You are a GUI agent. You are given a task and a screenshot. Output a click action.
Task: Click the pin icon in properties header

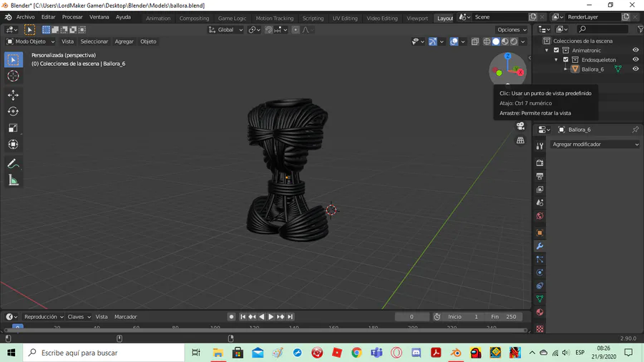(x=635, y=129)
